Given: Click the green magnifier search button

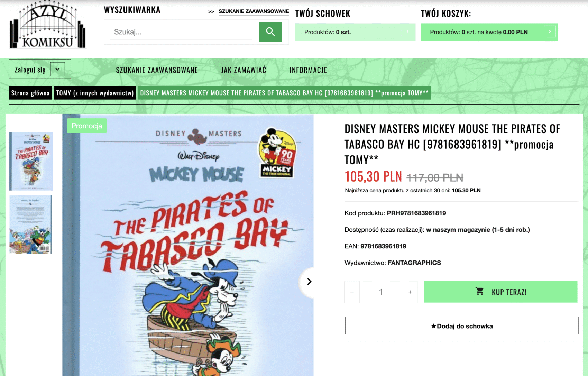Looking at the screenshot, I should pos(270,32).
